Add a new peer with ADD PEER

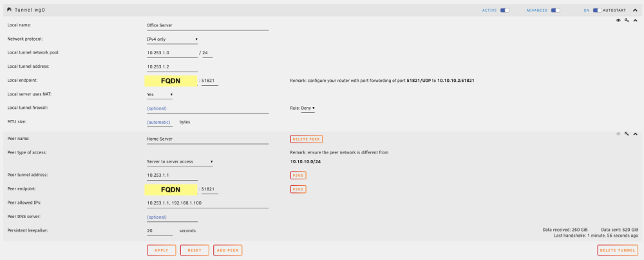(228, 250)
